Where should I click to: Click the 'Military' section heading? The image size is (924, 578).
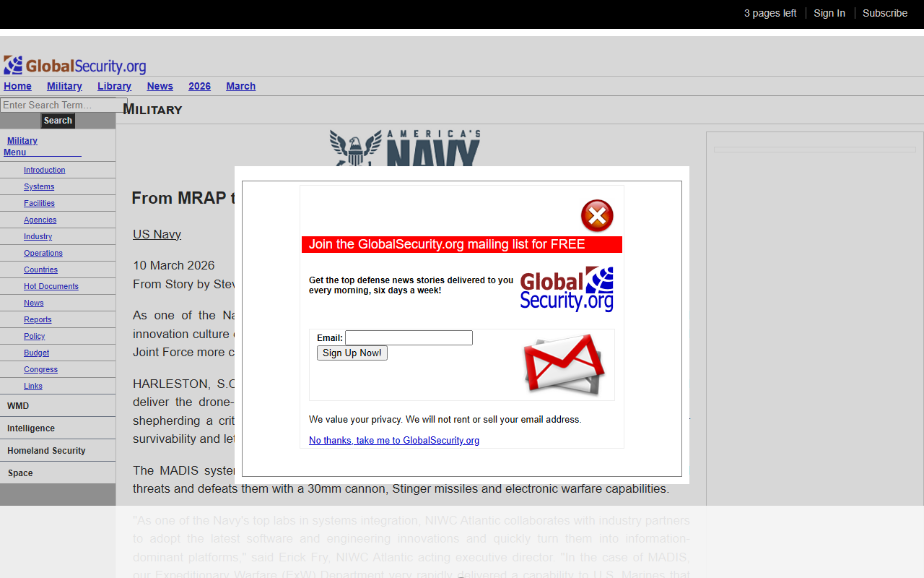click(x=152, y=109)
